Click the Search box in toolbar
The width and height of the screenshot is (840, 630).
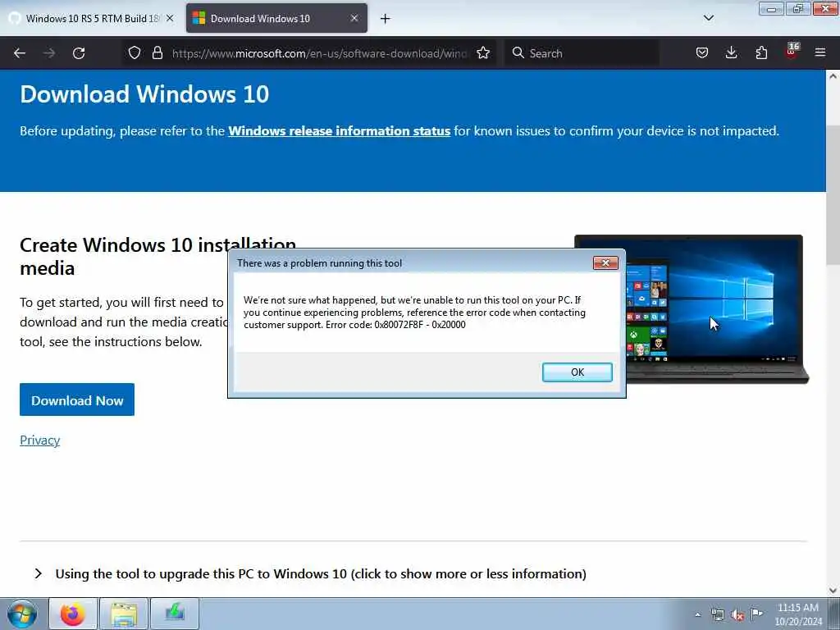[582, 53]
